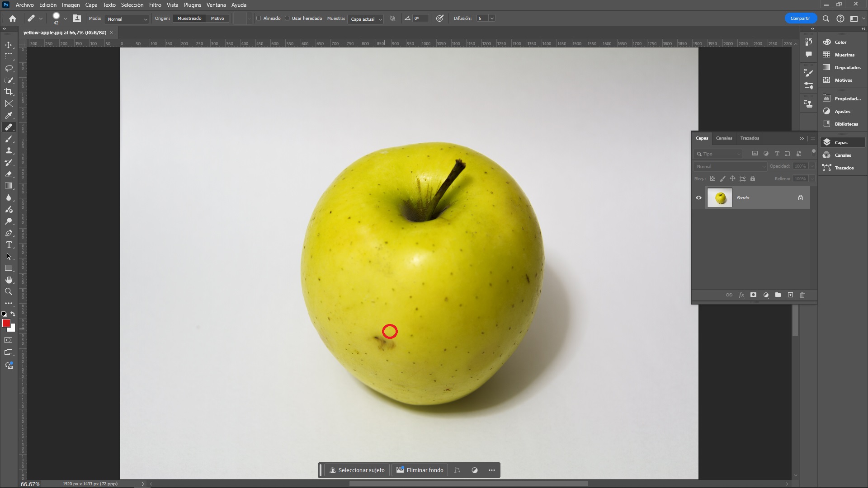This screenshot has height=488, width=868.
Task: Select the Dodge tool
Action: pyautogui.click(x=9, y=221)
